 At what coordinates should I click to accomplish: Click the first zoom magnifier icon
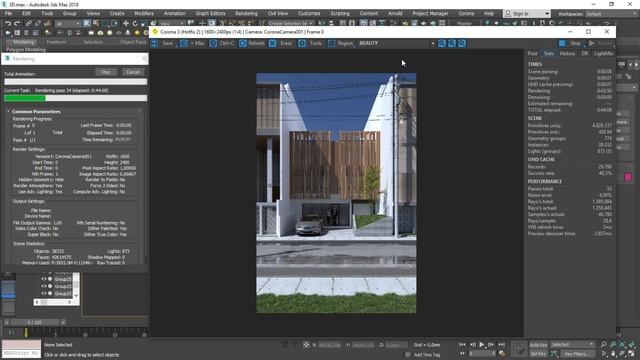click(x=442, y=43)
